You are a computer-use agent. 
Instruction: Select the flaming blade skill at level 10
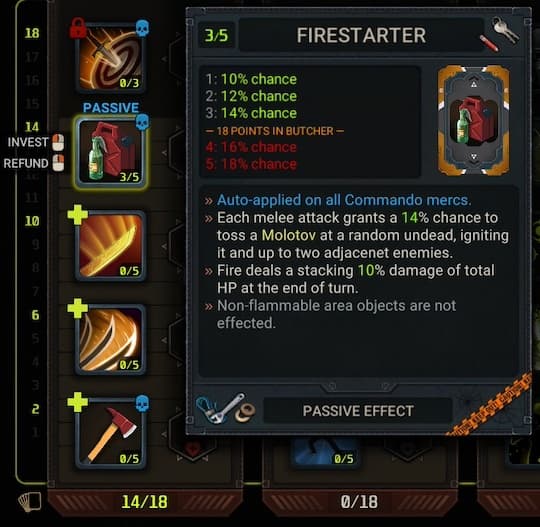coord(111,246)
